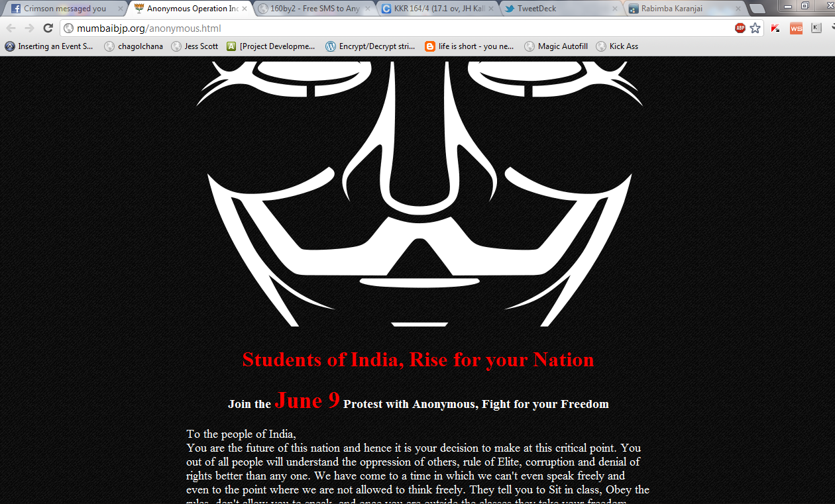Go forward using the forward arrow
This screenshot has height=504, width=835.
[x=29, y=28]
